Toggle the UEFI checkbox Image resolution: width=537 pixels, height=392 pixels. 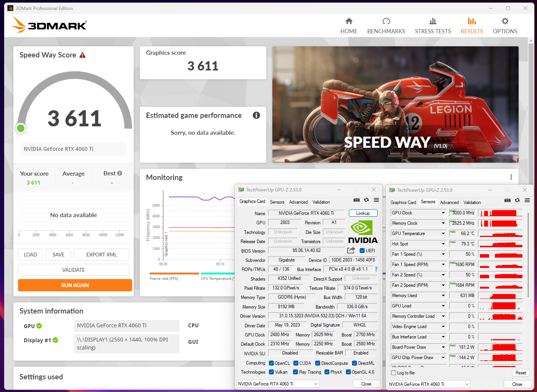(x=362, y=251)
